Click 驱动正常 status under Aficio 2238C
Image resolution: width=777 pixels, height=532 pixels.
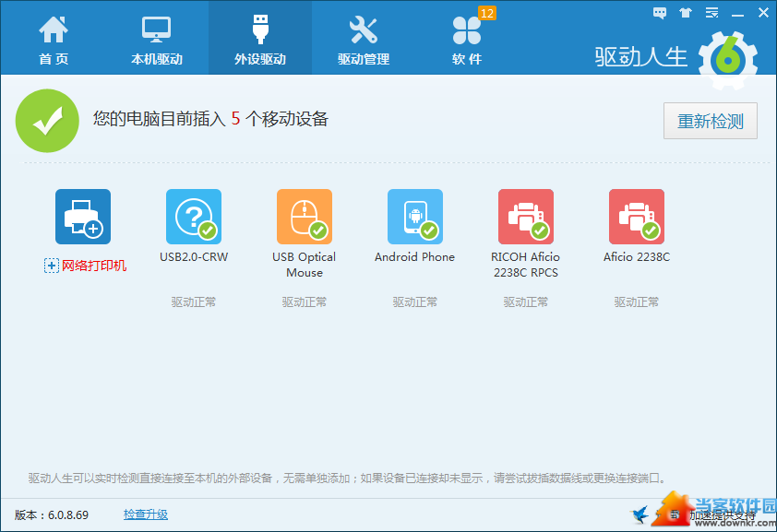coord(637,301)
